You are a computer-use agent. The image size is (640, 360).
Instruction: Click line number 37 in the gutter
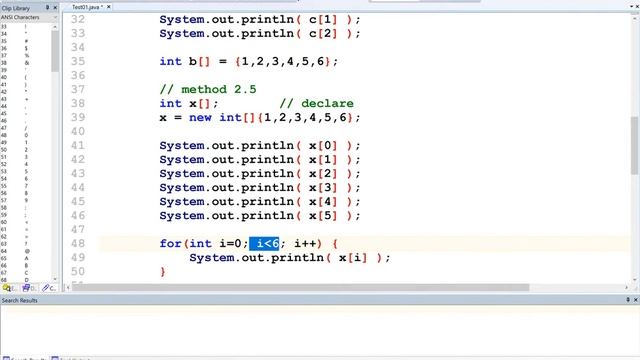coord(78,89)
